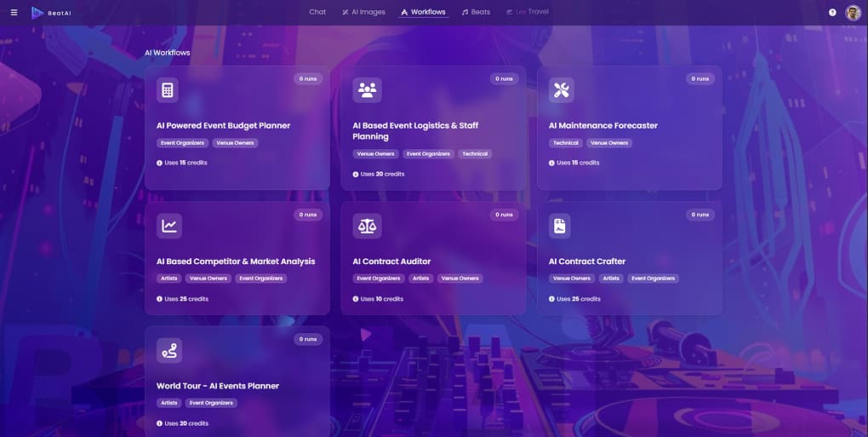868x437 pixels.
Task: Click Technical tag on Maintenance Forecaster card
Action: [565, 143]
